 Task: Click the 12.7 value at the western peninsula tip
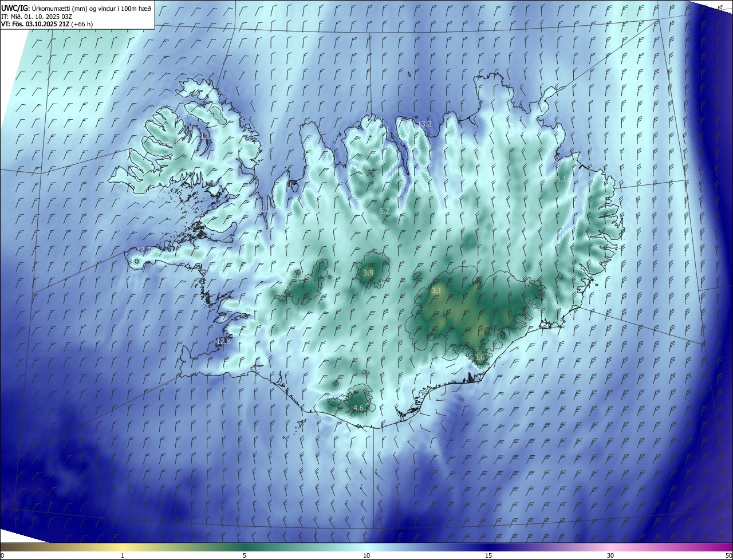coord(143,250)
